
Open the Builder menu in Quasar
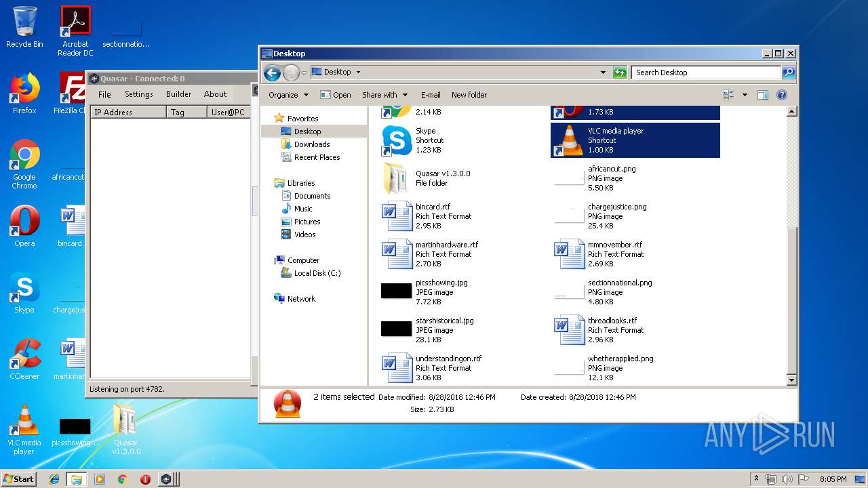tap(179, 94)
